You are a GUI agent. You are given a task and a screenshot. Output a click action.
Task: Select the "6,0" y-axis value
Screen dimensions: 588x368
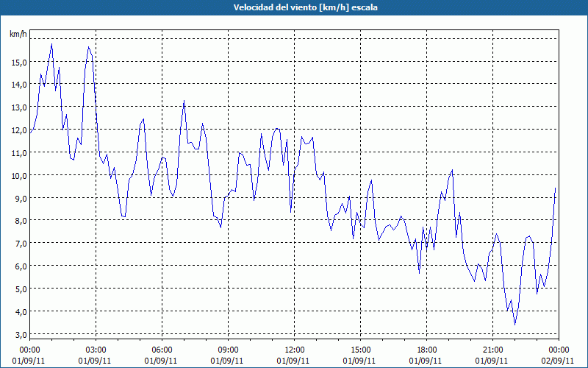click(x=21, y=266)
